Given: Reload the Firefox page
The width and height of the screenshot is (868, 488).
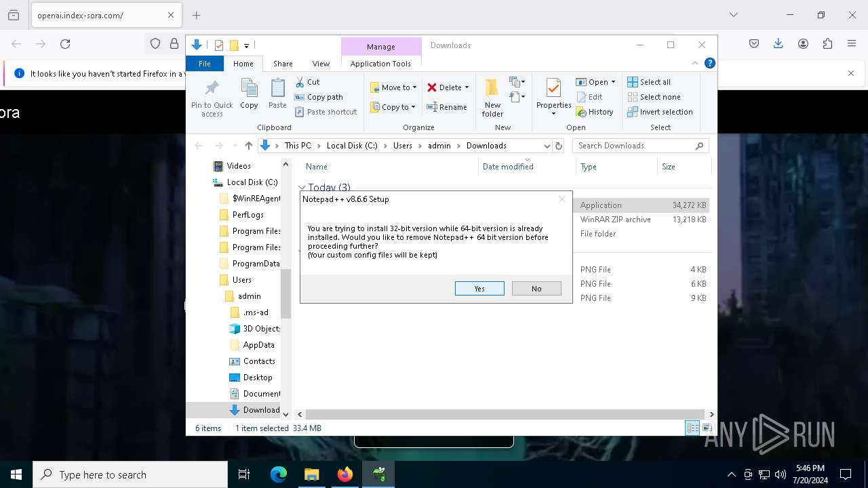Looking at the screenshot, I should [65, 44].
